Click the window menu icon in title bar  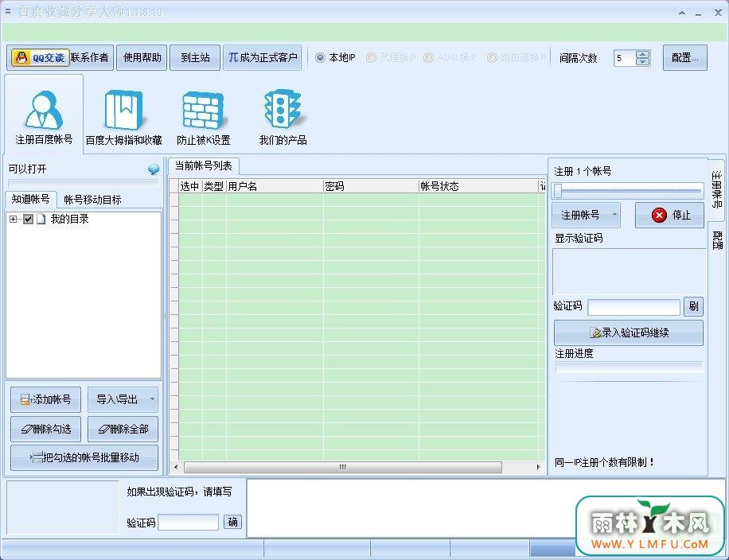click(7, 10)
